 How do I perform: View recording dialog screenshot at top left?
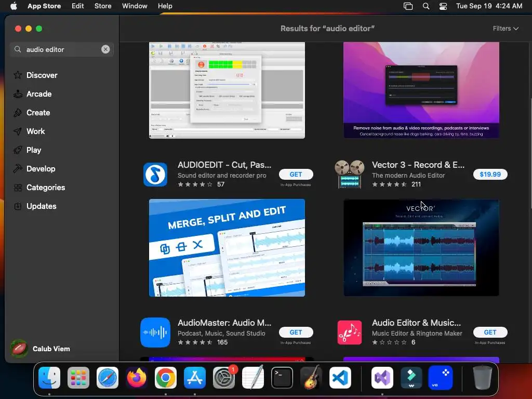pyautogui.click(x=227, y=90)
